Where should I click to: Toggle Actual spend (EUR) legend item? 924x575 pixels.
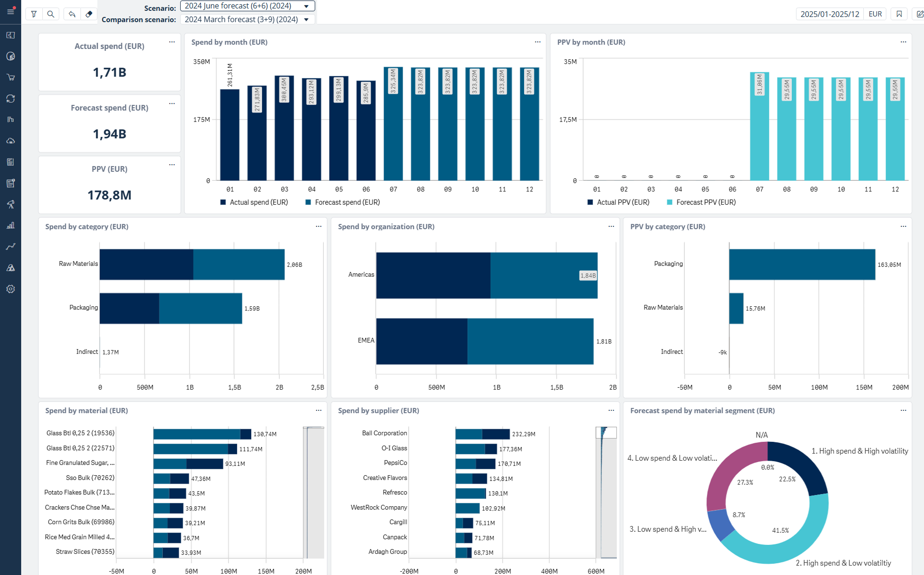[x=254, y=202]
